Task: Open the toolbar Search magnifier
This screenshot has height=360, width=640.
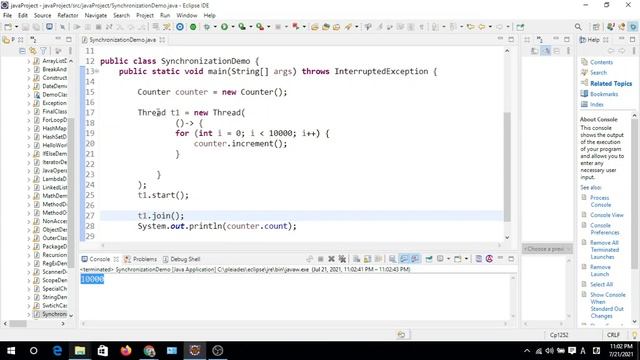Action: pyautogui.click(x=578, y=27)
